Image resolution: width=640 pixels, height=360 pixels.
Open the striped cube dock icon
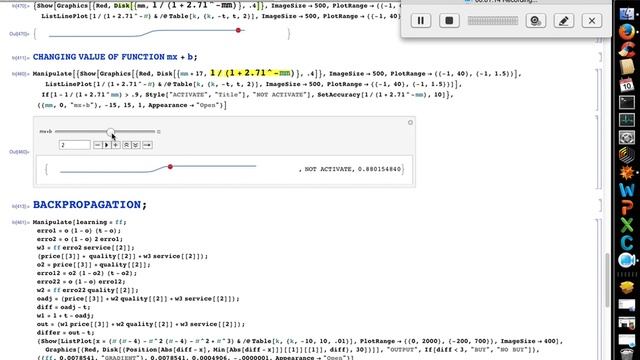click(627, 155)
